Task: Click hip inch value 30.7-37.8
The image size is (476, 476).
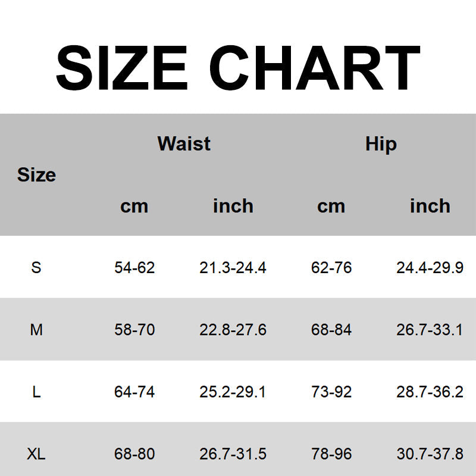Action: (430, 455)
